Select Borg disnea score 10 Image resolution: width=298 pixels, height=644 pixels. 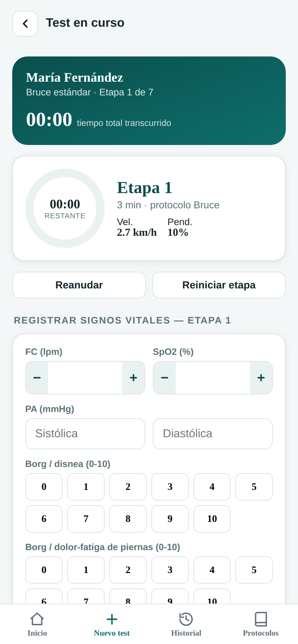tap(212, 519)
